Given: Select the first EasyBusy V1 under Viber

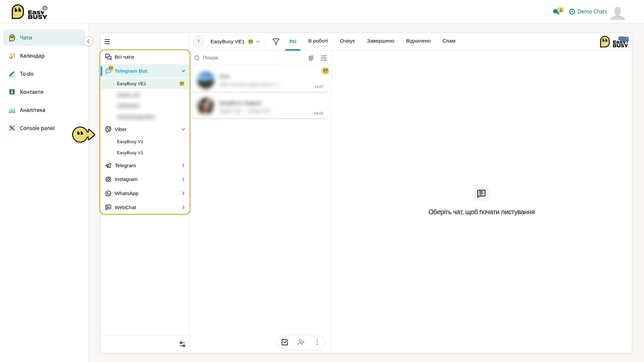Looking at the screenshot, I should (145, 142).
